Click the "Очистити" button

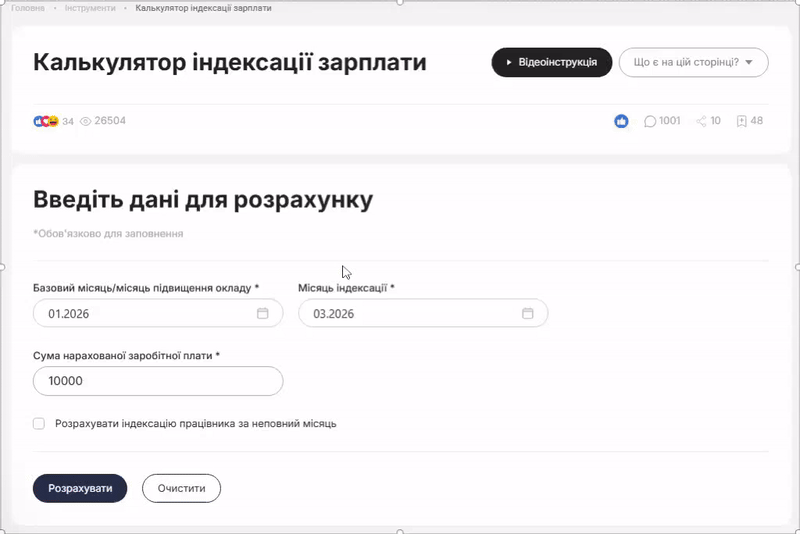click(181, 489)
